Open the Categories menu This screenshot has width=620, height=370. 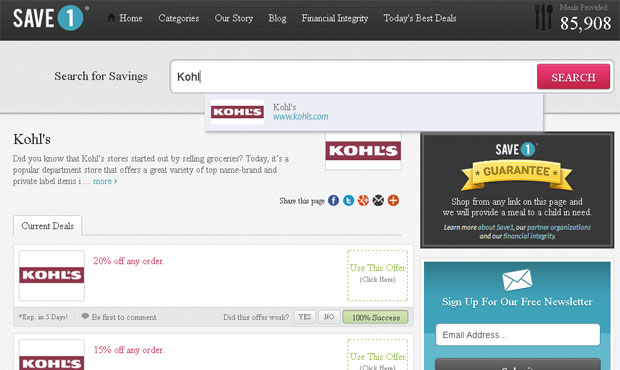[x=179, y=18]
